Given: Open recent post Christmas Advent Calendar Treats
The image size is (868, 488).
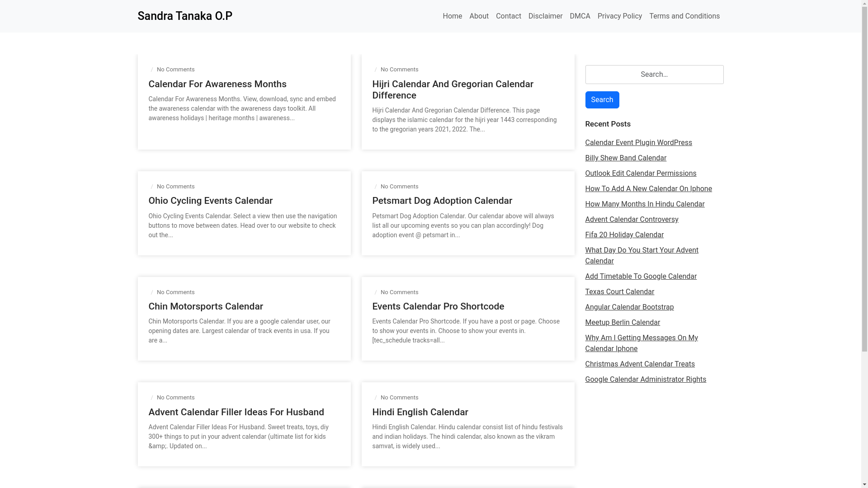Looking at the screenshot, I should click(639, 364).
